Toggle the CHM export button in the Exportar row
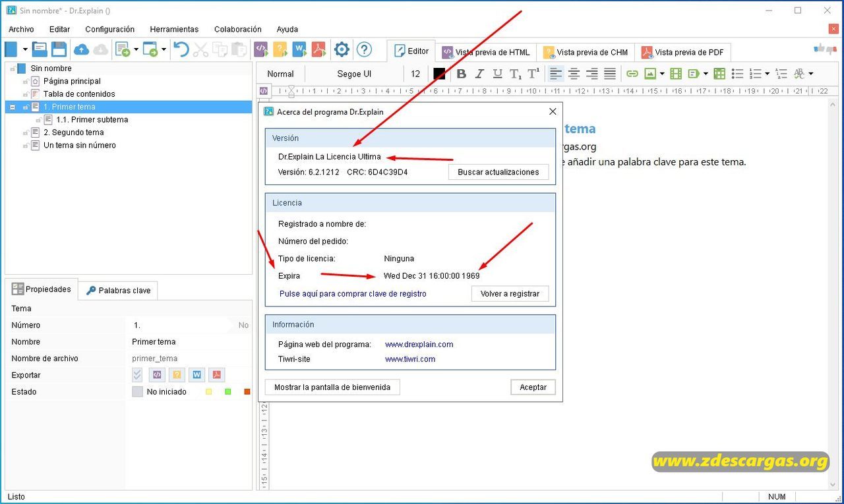 [176, 375]
